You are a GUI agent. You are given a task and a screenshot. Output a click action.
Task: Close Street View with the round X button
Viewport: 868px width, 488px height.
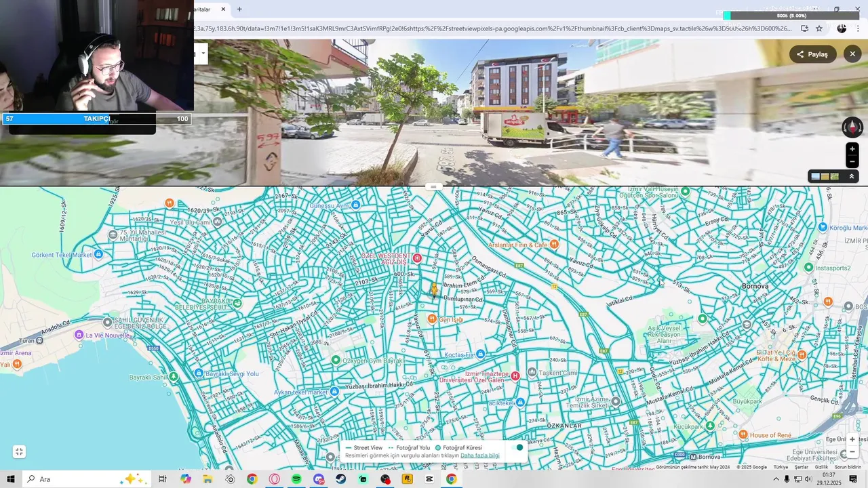tap(852, 54)
